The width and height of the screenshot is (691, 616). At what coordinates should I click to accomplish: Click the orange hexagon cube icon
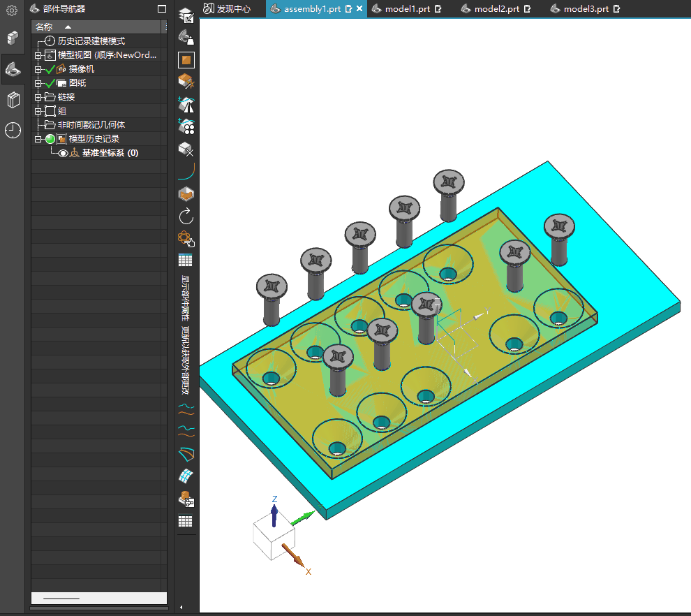[186, 194]
